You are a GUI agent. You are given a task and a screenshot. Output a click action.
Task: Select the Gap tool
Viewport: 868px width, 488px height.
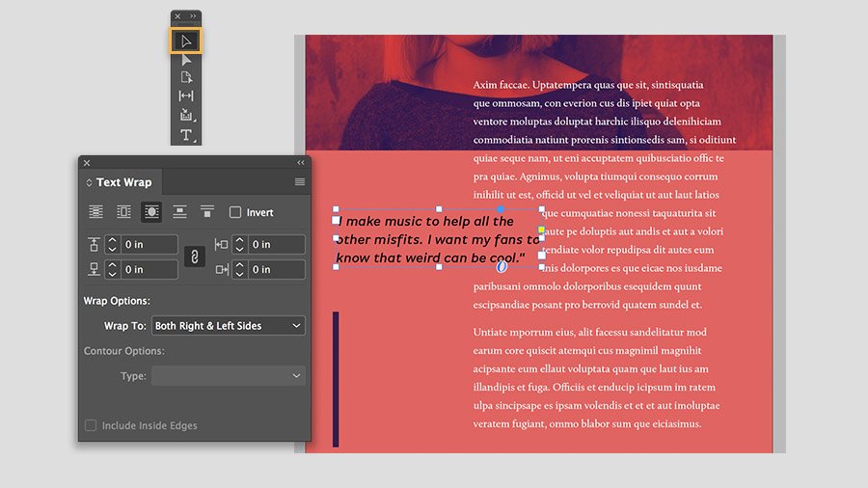(x=186, y=96)
